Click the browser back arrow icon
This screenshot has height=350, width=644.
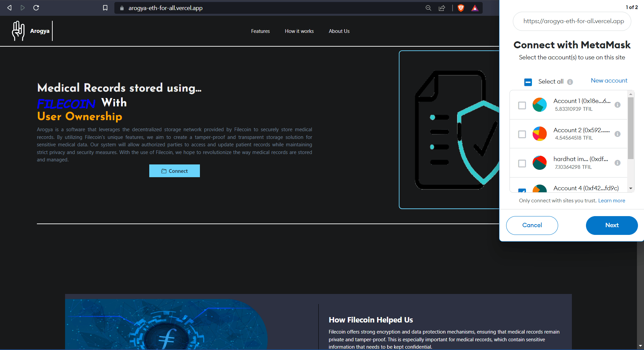click(9, 8)
